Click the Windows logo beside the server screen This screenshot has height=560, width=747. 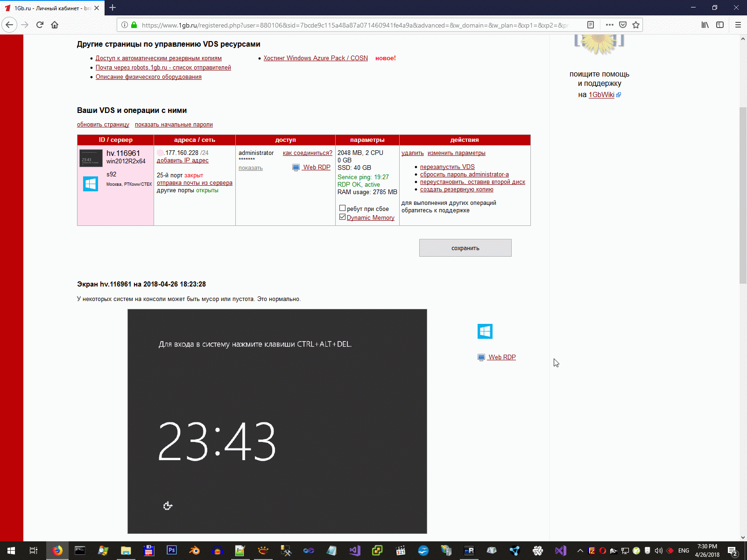point(485,331)
